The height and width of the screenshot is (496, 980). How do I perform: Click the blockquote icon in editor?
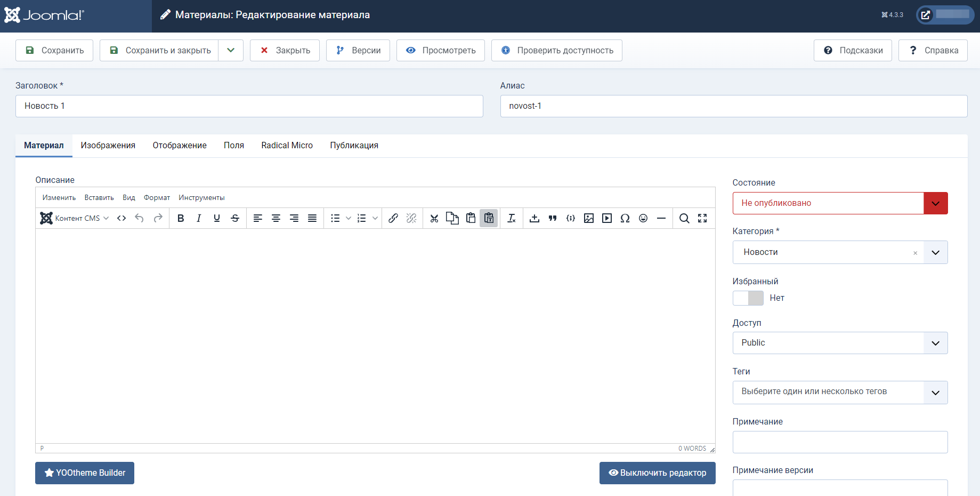[553, 218]
